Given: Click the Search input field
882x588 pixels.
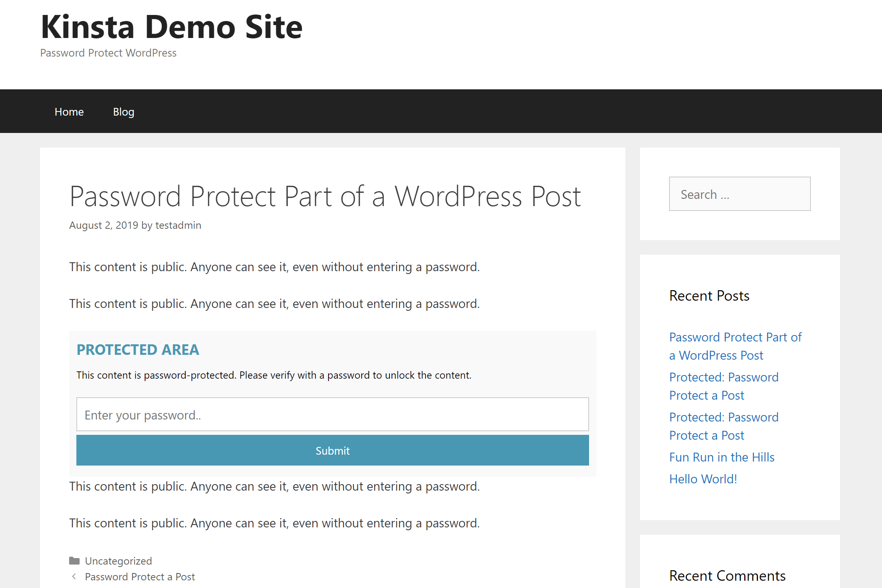Looking at the screenshot, I should tap(740, 194).
